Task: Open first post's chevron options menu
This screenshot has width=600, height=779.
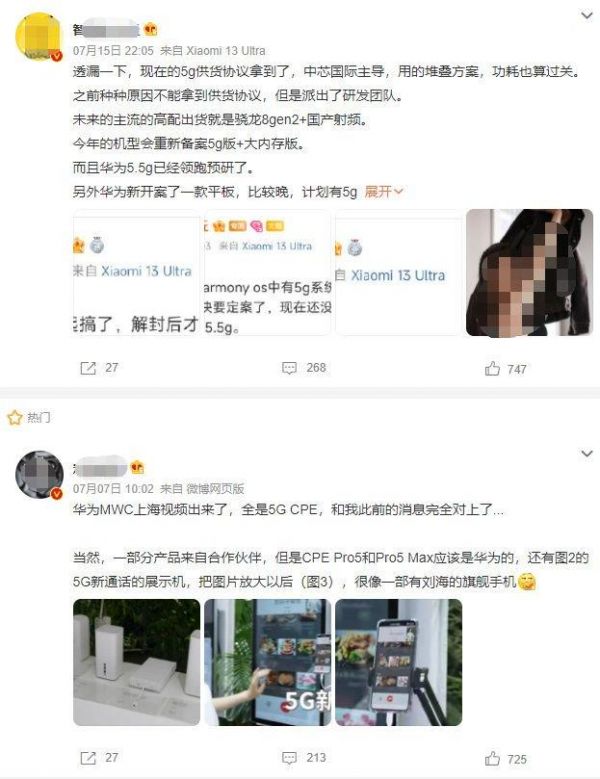Action: point(587,15)
